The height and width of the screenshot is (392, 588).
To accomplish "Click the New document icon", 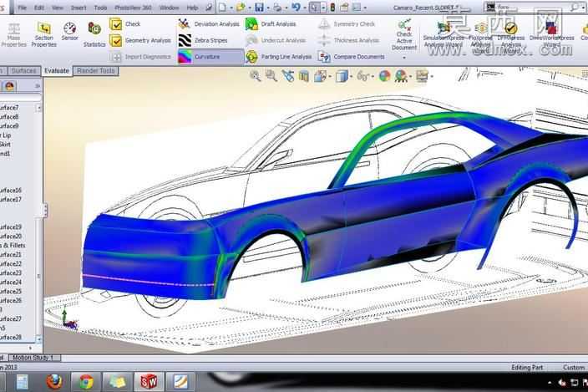I will point(222,8).
